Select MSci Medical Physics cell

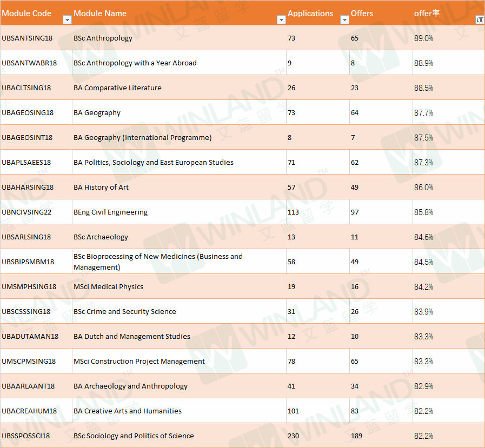click(179, 286)
